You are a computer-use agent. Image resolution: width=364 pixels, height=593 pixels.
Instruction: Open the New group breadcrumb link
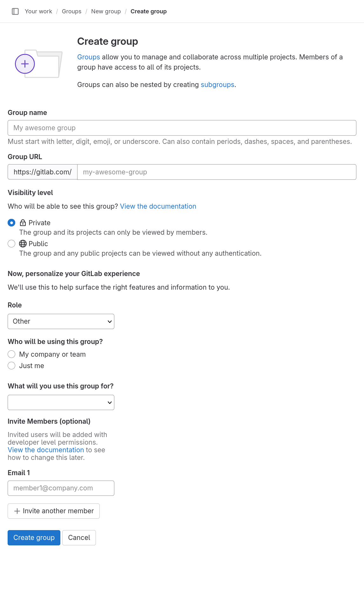click(x=106, y=11)
